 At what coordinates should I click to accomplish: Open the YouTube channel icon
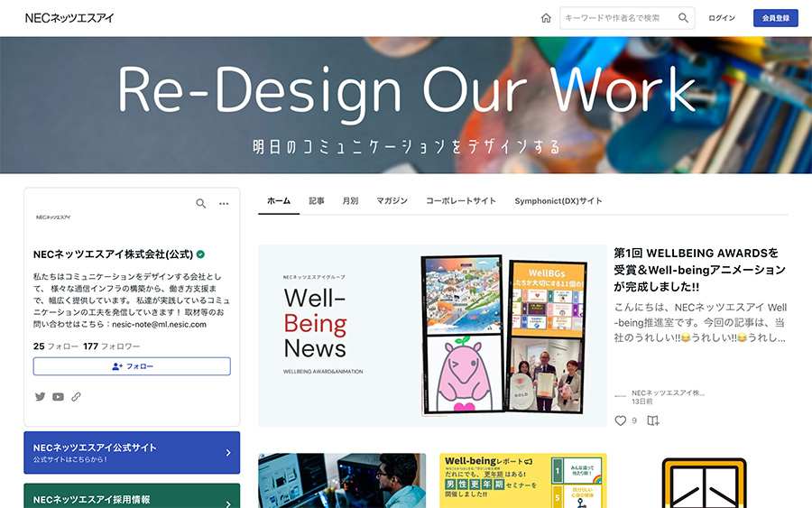coord(58,397)
